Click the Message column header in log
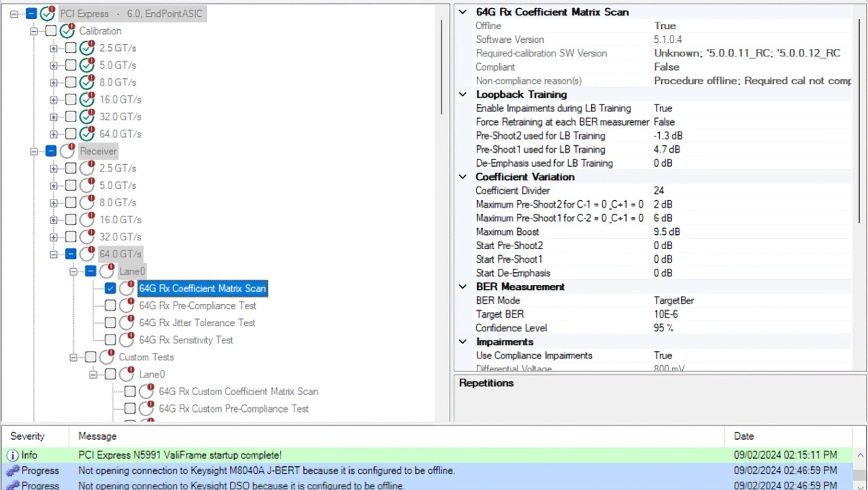 (x=98, y=436)
